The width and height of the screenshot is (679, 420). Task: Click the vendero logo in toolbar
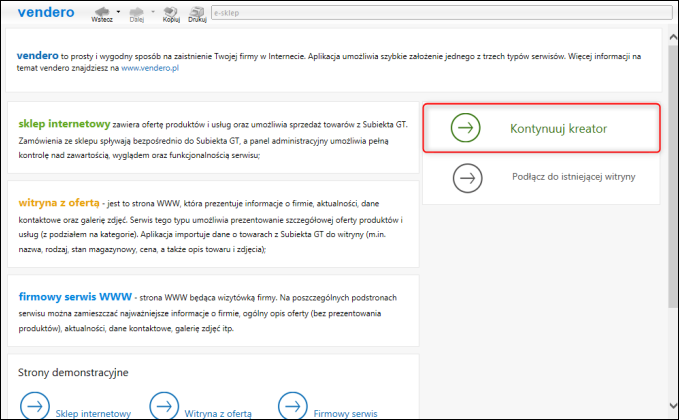[46, 12]
